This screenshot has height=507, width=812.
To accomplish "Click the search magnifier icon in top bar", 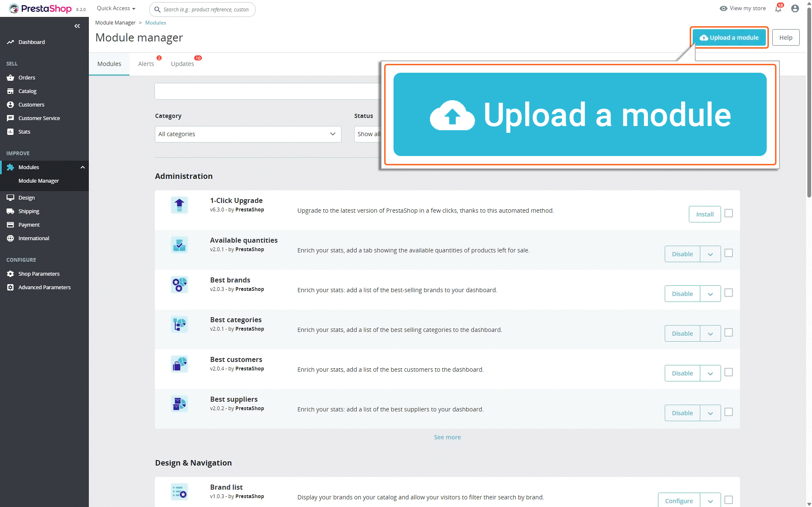I will pos(157,10).
